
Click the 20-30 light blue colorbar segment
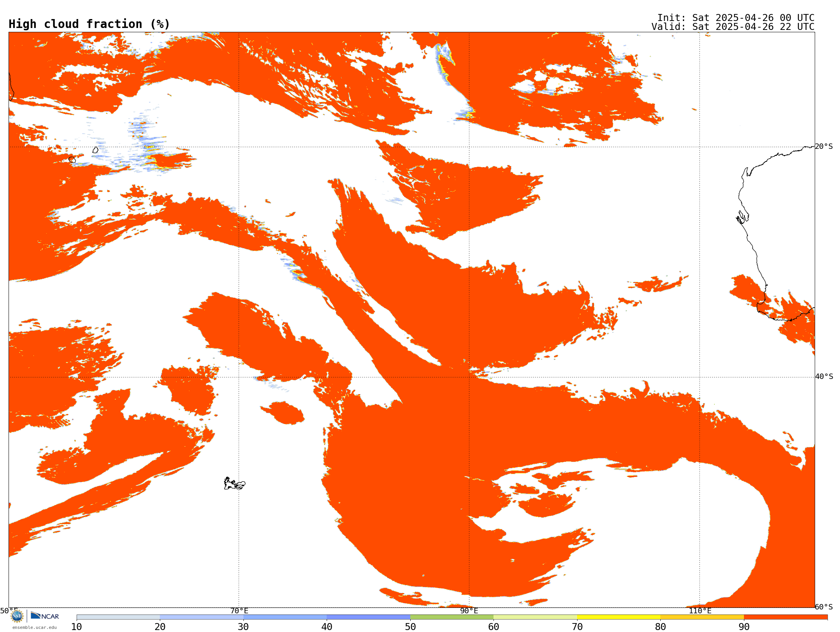point(201,617)
